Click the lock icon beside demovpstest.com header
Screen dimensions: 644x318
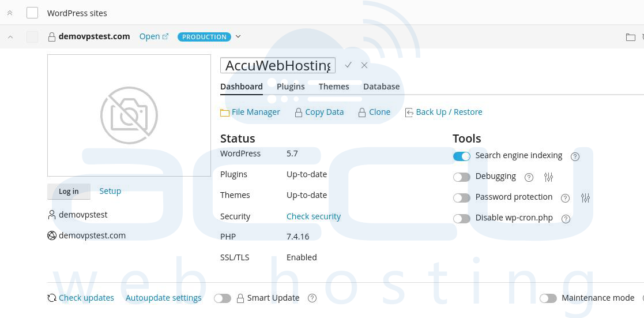52,37
